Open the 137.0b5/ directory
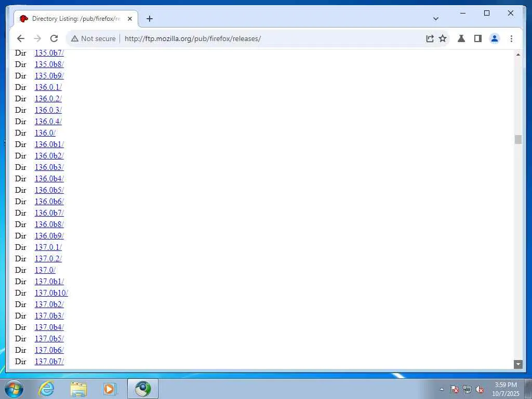Image resolution: width=532 pixels, height=399 pixels. click(49, 339)
